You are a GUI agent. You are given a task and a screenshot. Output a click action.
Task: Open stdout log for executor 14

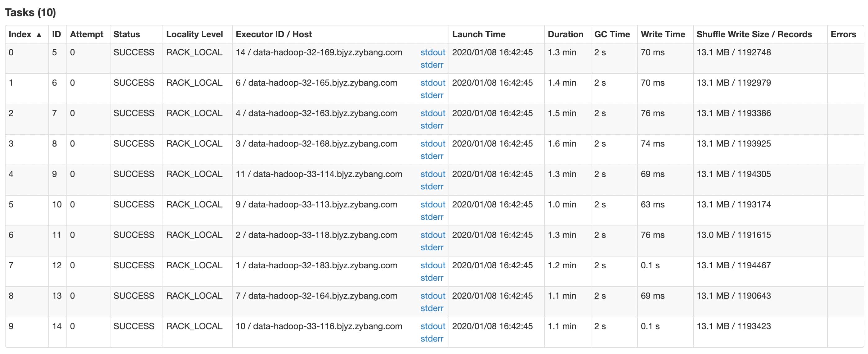click(x=433, y=52)
